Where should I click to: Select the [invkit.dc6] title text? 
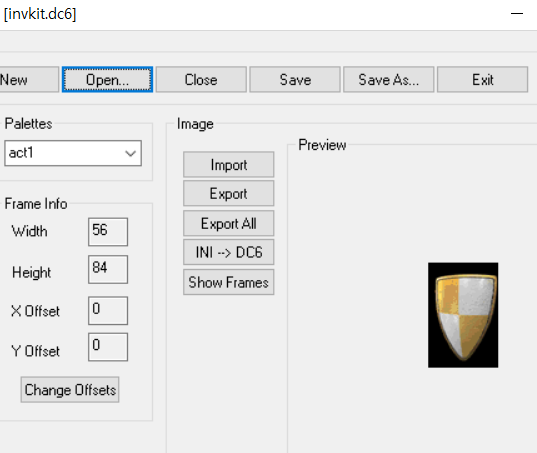(40, 14)
